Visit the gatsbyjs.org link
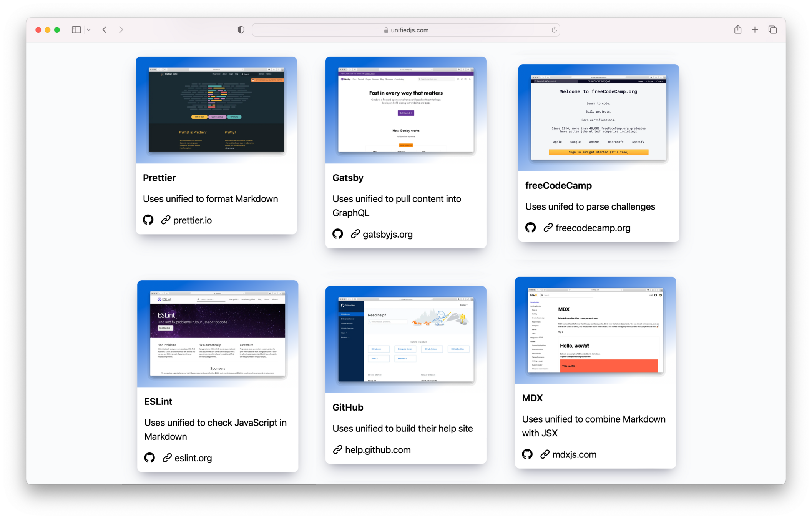Screen dimensions: 812x519 click(x=387, y=234)
